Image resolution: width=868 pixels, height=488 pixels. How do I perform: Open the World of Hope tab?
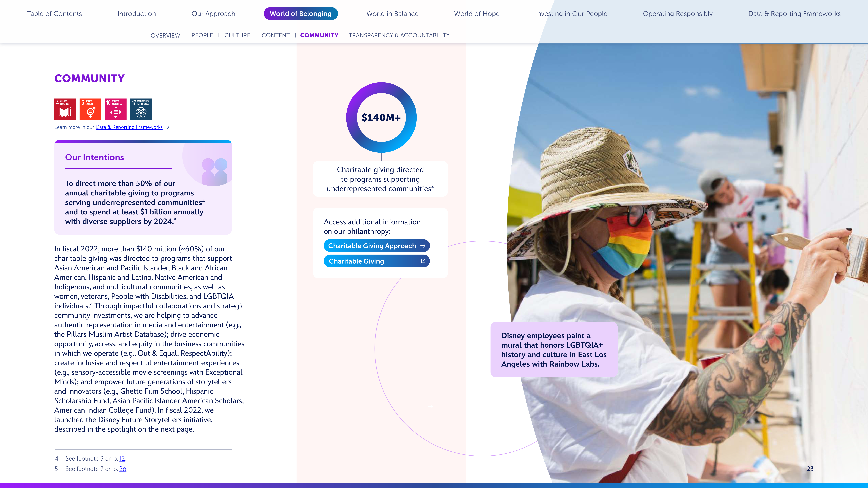477,14
